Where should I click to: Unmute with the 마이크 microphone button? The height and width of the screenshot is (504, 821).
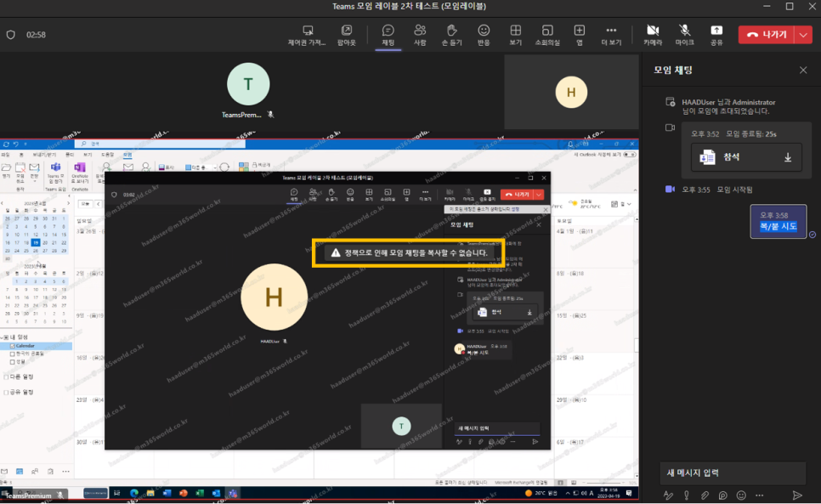684,35
